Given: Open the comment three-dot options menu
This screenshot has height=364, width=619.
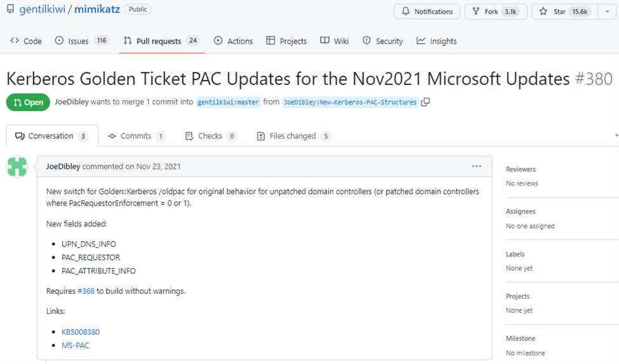Looking at the screenshot, I should coord(477,166).
